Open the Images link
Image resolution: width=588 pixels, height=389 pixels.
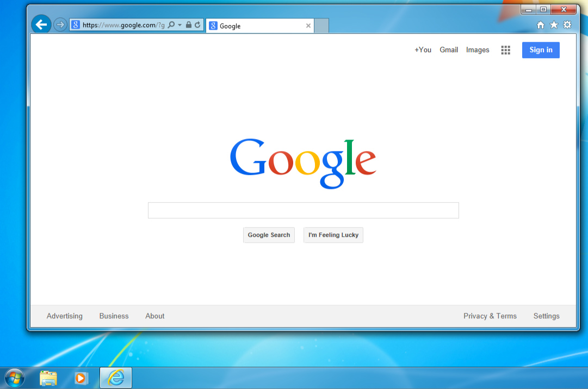(478, 50)
